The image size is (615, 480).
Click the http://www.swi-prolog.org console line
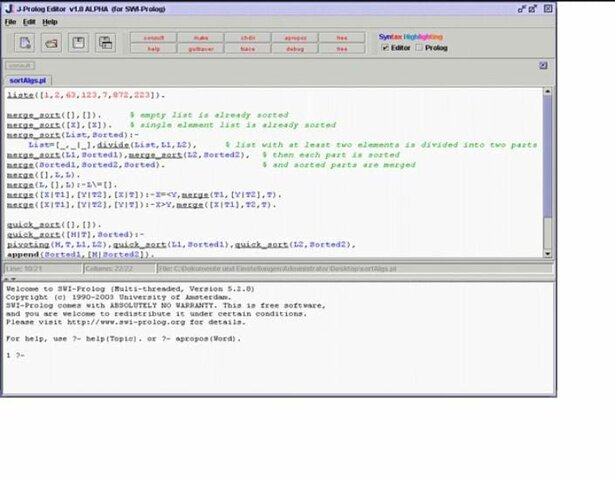[x=126, y=322]
